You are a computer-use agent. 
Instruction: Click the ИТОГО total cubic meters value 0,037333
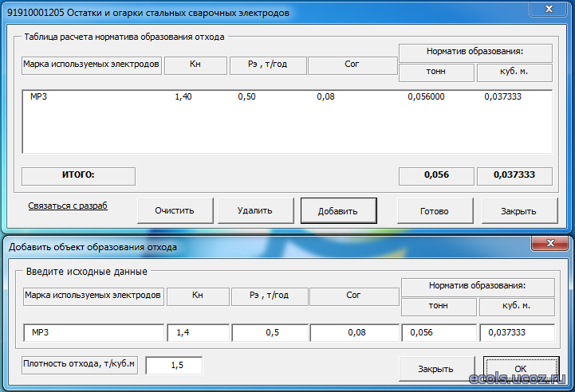click(514, 175)
